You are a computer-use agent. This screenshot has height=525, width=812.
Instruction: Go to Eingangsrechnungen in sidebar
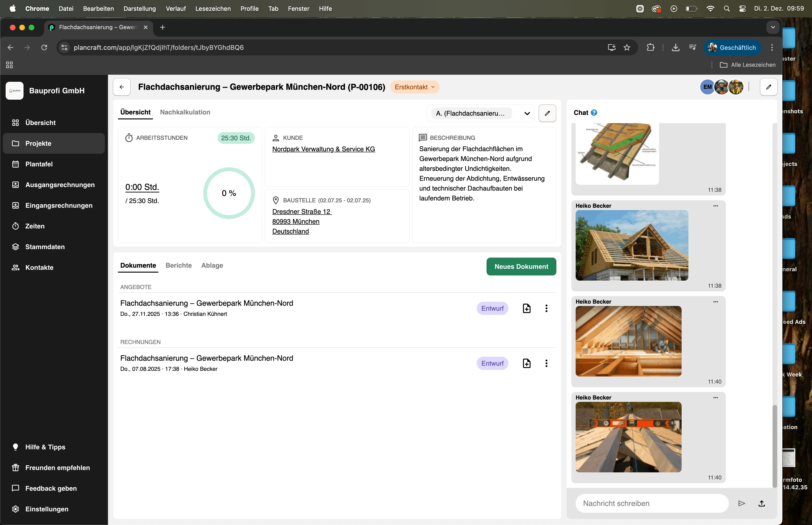pos(54,206)
